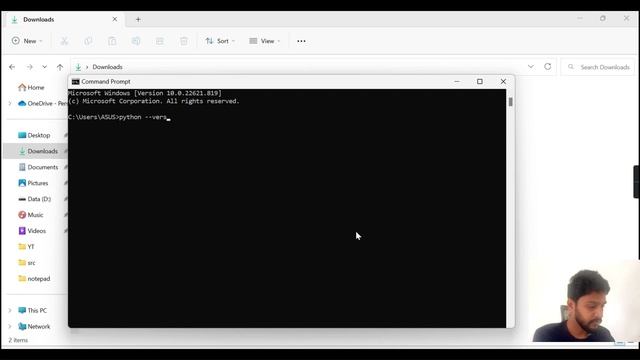Screen dimensions: 640x360
Task: Expand the Network tree node
Action: [x=10, y=327]
